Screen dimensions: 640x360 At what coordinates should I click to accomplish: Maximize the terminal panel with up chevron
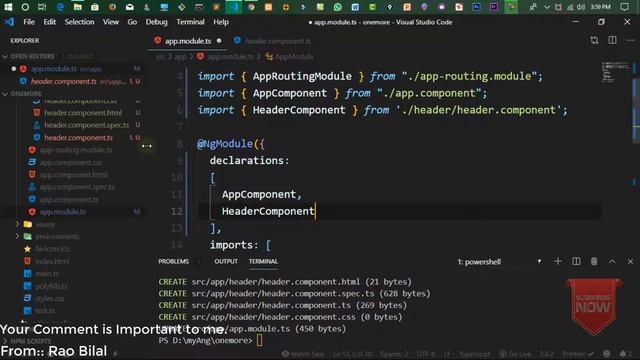tap(612, 261)
